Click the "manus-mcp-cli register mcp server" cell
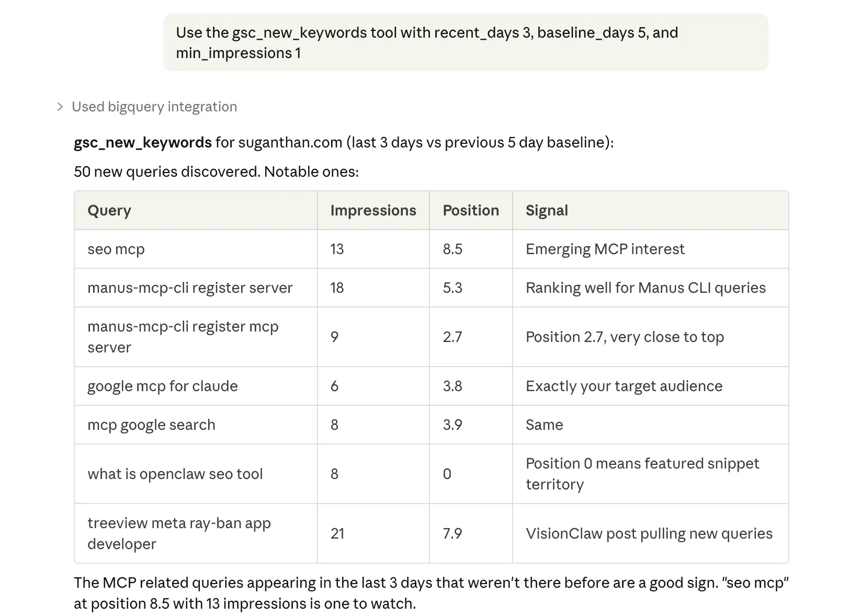The image size is (861, 616). 183,337
